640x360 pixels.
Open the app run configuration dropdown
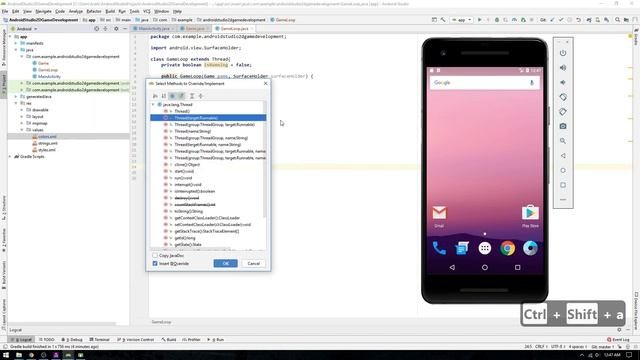click(x=462, y=20)
